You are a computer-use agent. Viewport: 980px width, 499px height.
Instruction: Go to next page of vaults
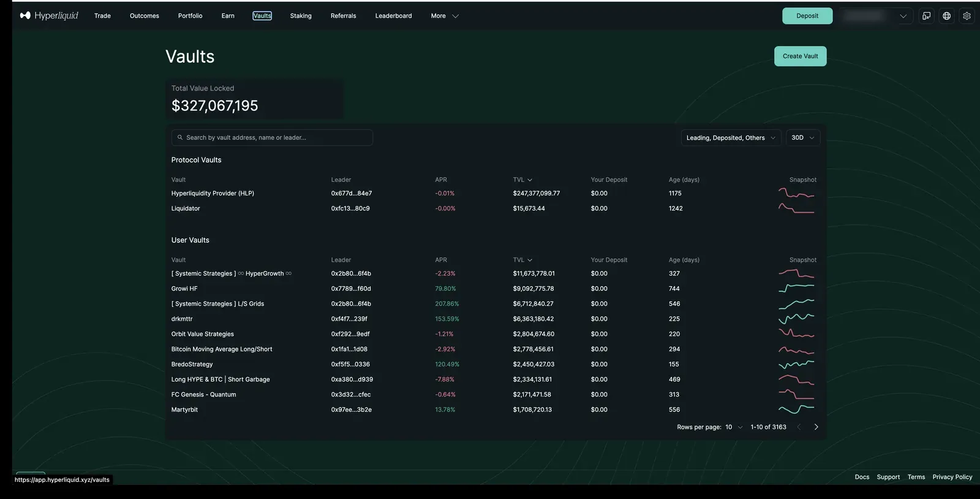(x=816, y=427)
